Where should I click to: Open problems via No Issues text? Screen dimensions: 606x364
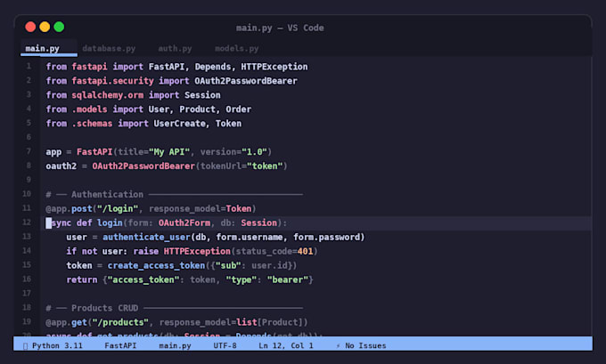pyautogui.click(x=365, y=345)
